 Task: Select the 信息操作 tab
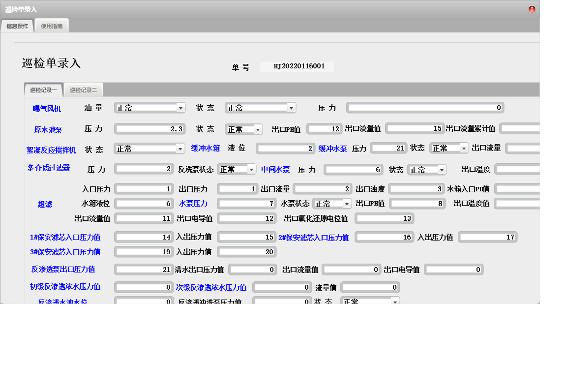pyautogui.click(x=17, y=26)
